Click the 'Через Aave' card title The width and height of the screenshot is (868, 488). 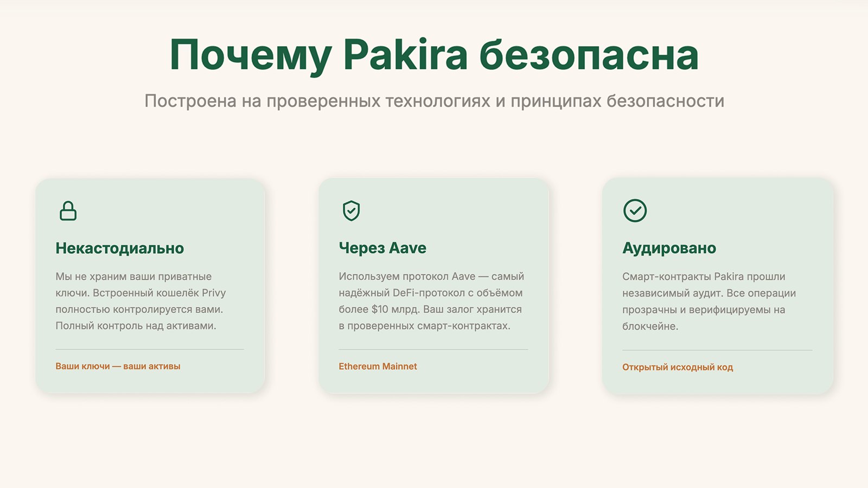coord(382,248)
